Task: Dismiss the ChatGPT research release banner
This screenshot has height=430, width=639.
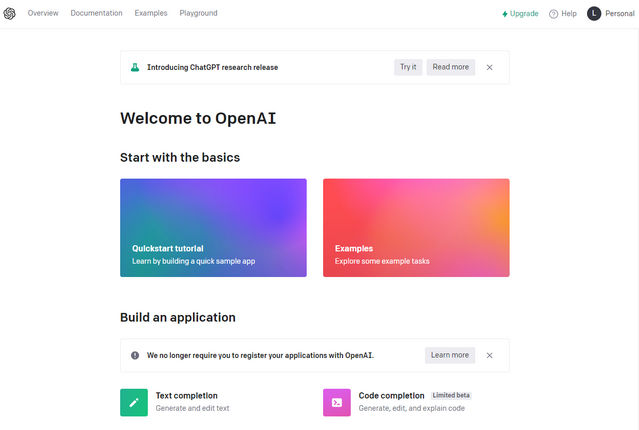Action: [489, 67]
